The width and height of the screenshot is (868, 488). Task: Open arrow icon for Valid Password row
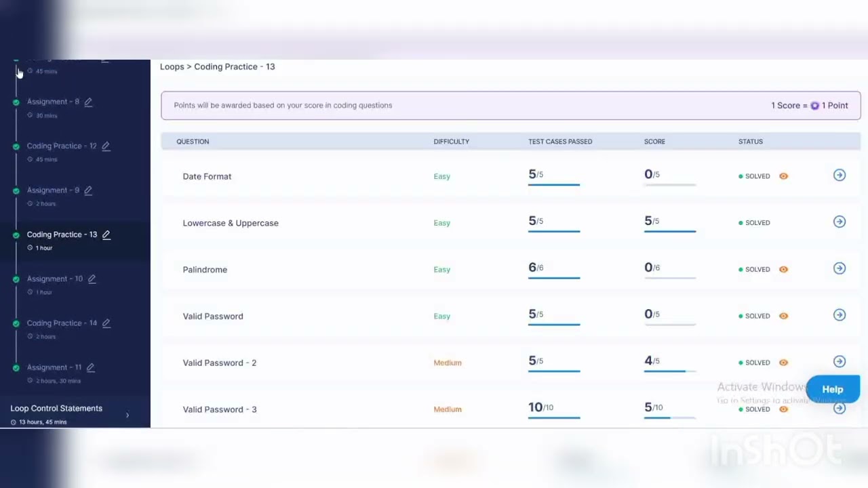pos(840,314)
